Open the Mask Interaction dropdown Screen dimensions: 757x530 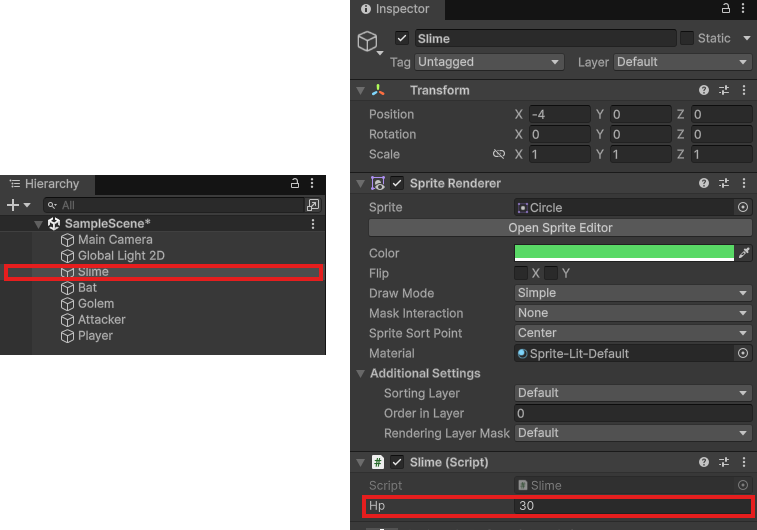tap(633, 313)
